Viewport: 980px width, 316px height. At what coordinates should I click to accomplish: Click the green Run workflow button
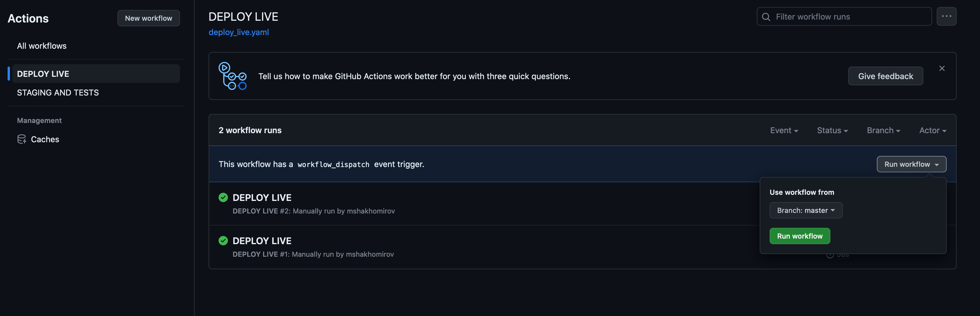799,236
